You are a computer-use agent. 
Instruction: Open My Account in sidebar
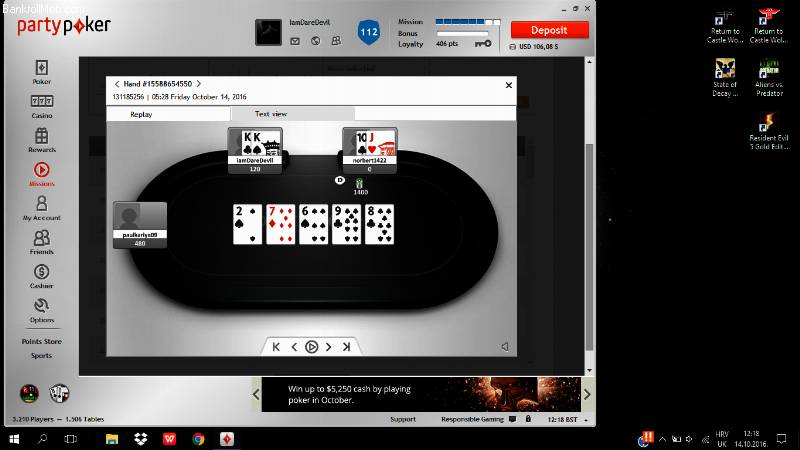pyautogui.click(x=41, y=208)
